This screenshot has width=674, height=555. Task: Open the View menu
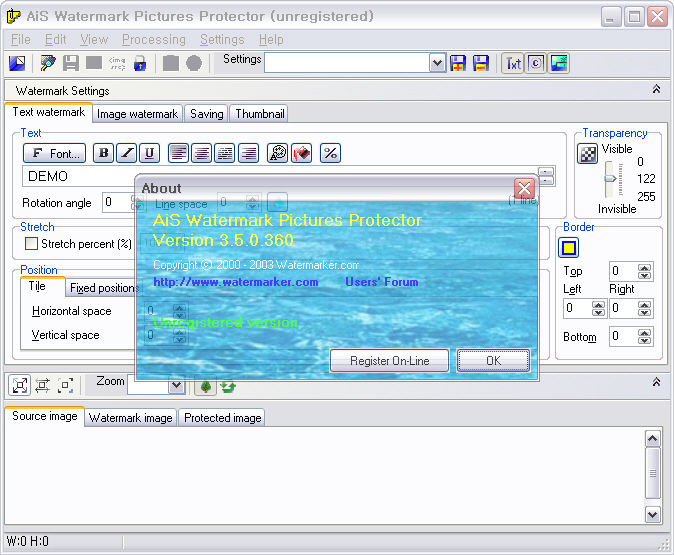coord(94,40)
